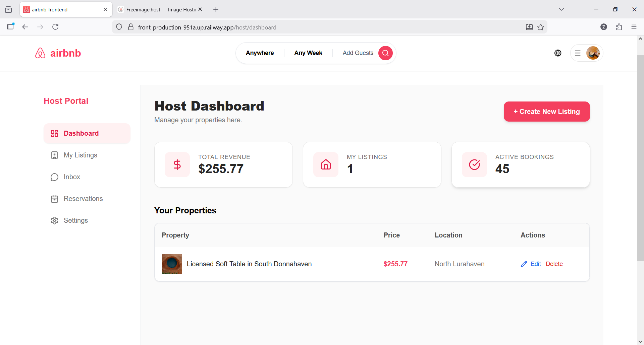Screen dimensions: 644x345
Task: Delete the Licensed Soft Table listing
Action: click(554, 264)
